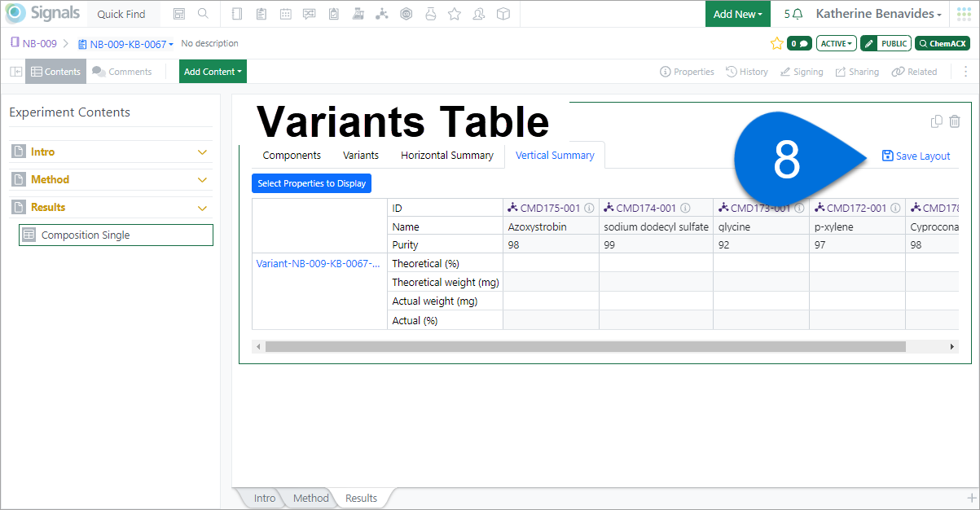980x510 pixels.
Task: Navigate to NB-009 notebook breadcrumb
Action: (33, 43)
